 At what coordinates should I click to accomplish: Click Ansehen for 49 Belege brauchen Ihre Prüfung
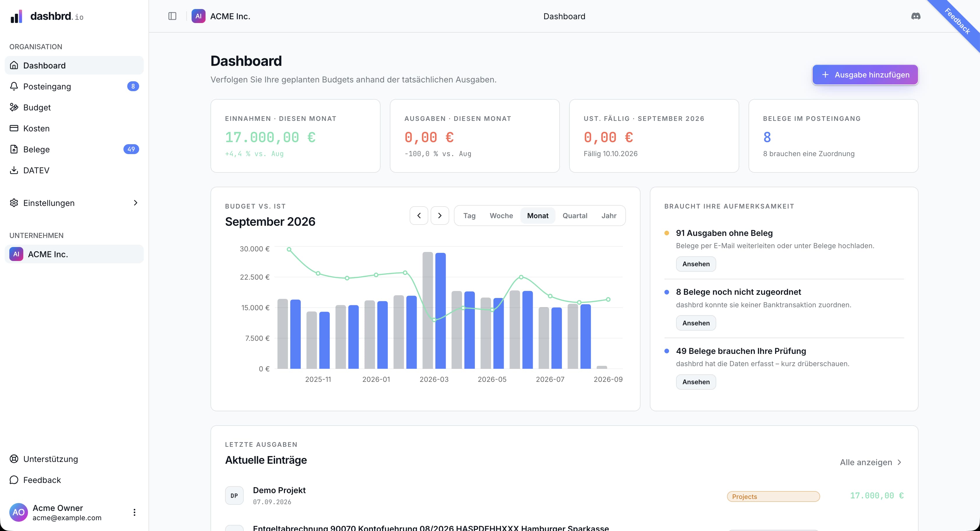tap(696, 382)
